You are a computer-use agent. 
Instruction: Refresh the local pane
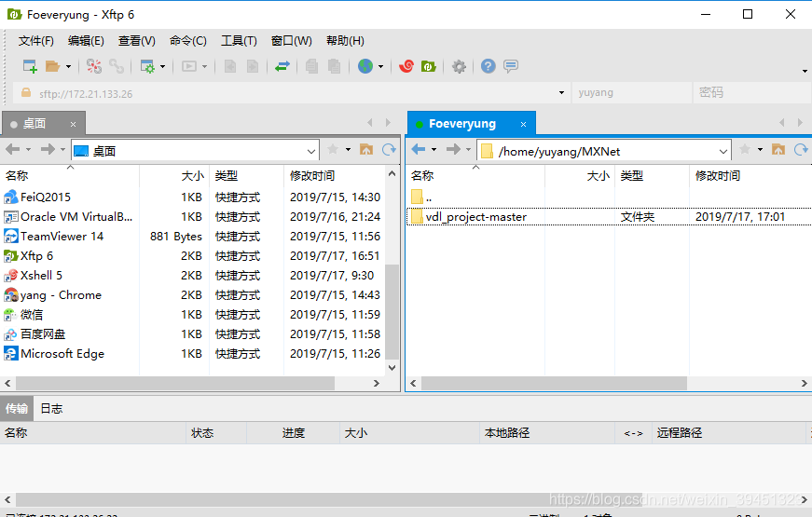coord(389,150)
